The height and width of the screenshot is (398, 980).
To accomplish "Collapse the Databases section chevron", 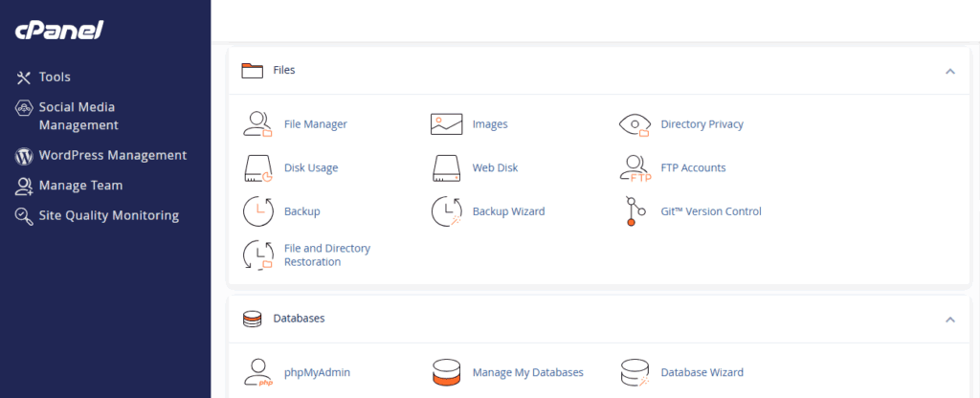I will tap(949, 319).
